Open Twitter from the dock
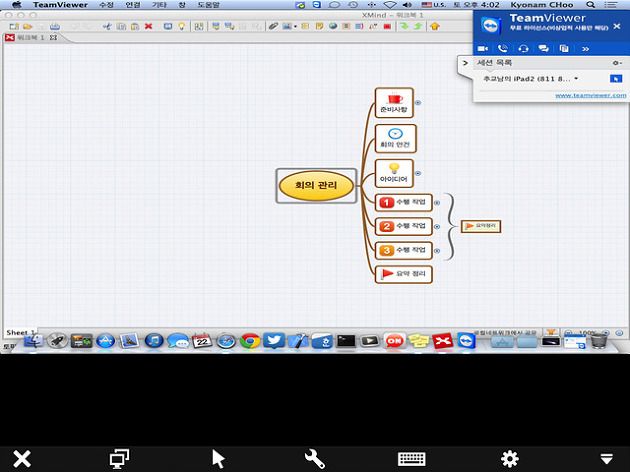 click(274, 341)
